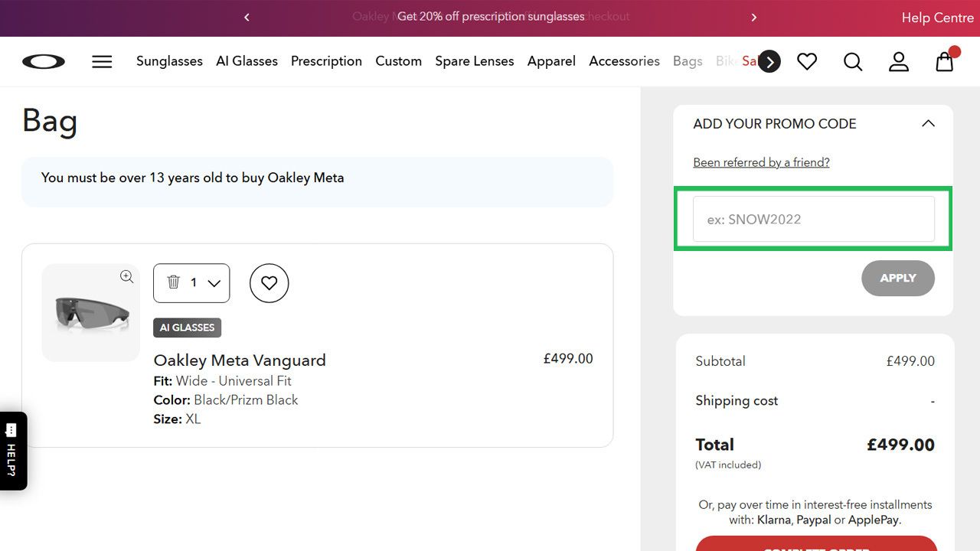Click the Color: Black/Prizm Black text
This screenshot has width=980, height=551.
pos(226,400)
